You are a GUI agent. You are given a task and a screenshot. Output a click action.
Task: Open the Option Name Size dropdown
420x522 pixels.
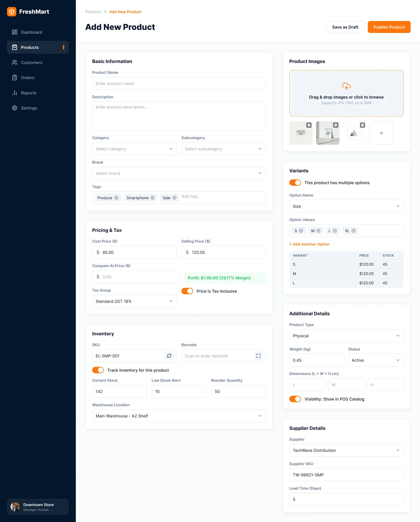(346, 206)
